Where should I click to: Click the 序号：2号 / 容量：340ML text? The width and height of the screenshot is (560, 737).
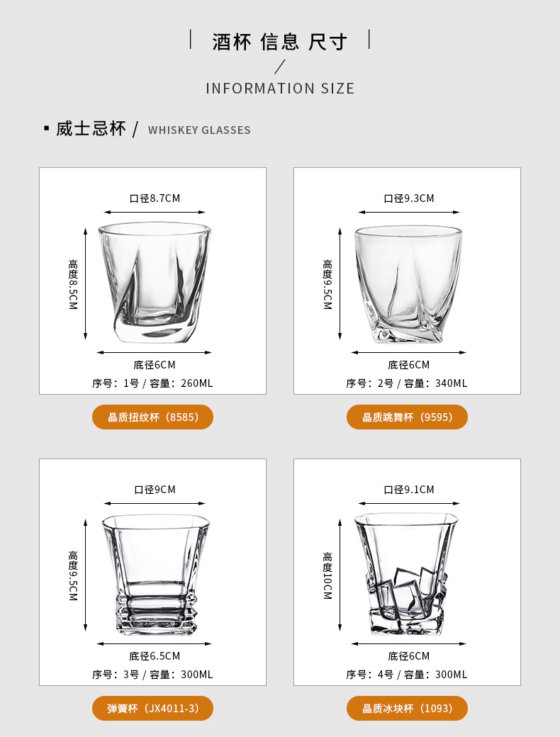point(407,383)
